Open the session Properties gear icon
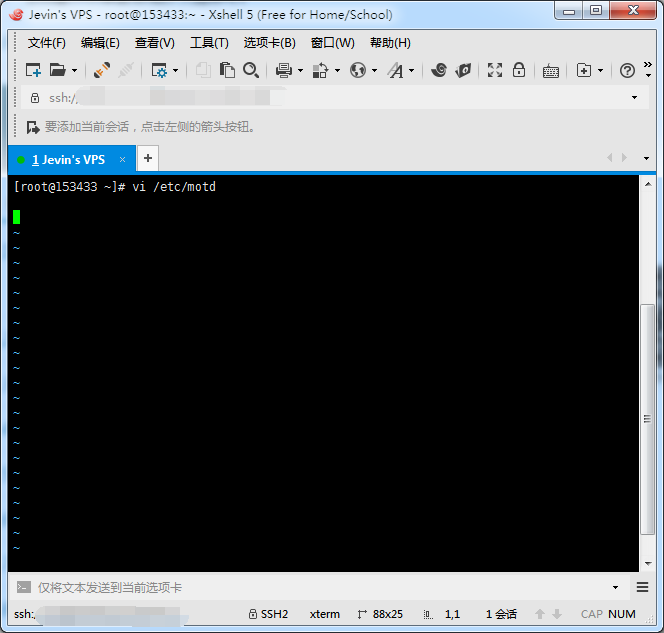This screenshot has width=664, height=633. pyautogui.click(x=159, y=70)
